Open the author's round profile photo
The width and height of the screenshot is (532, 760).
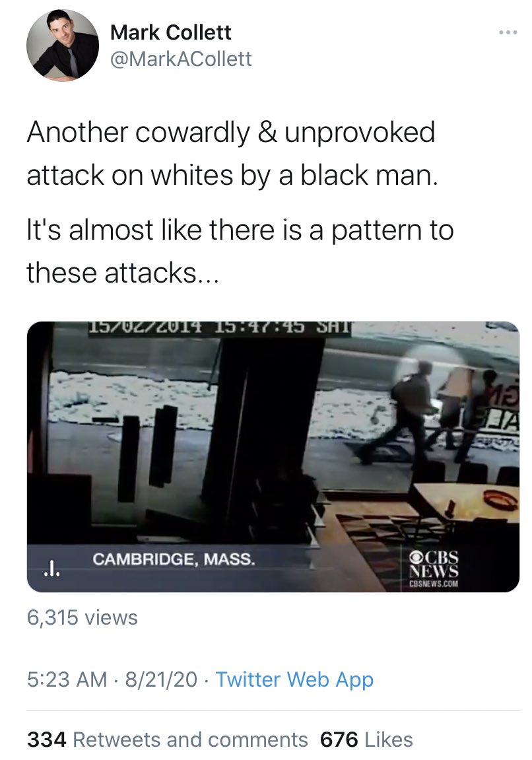tap(63, 45)
